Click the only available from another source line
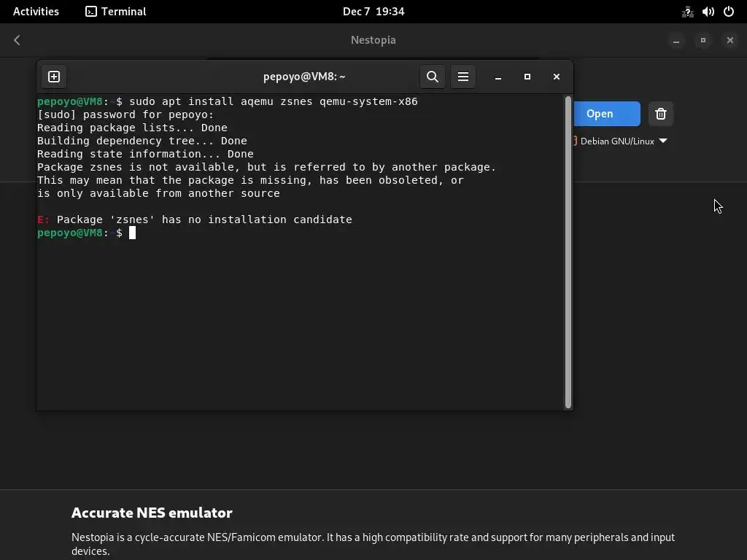The height and width of the screenshot is (560, 747). [158, 193]
